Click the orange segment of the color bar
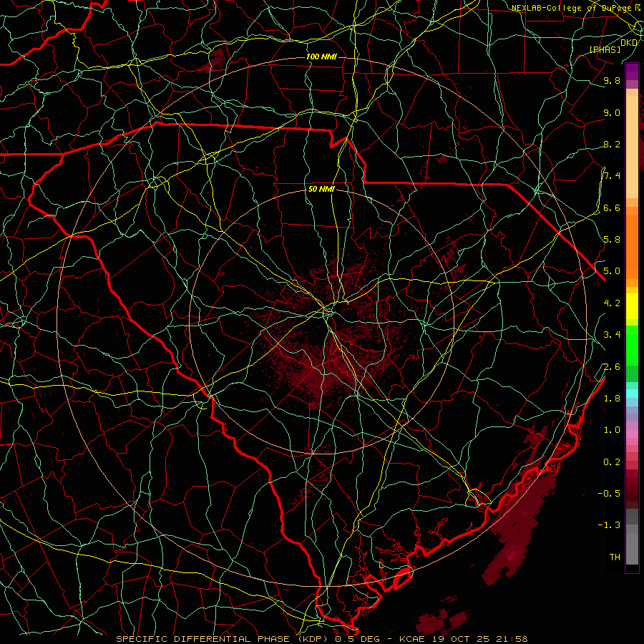The image size is (644, 644). click(632, 246)
